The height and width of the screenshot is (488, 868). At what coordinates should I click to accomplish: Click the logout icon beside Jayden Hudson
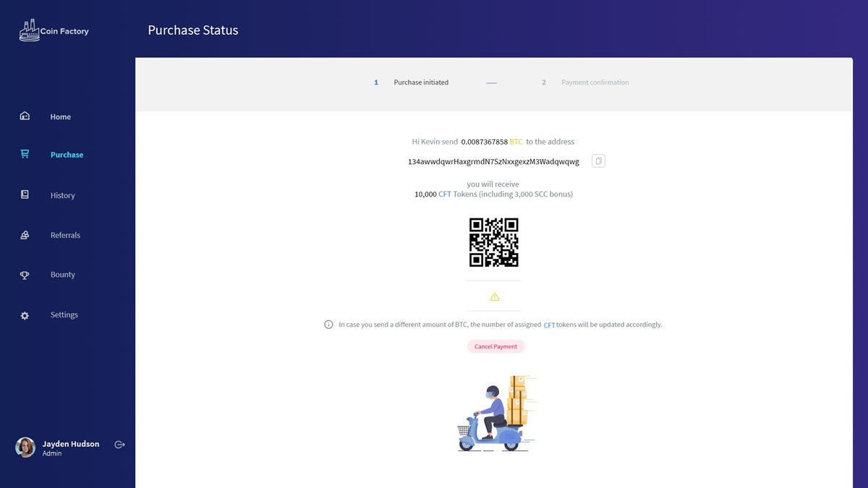pos(119,444)
